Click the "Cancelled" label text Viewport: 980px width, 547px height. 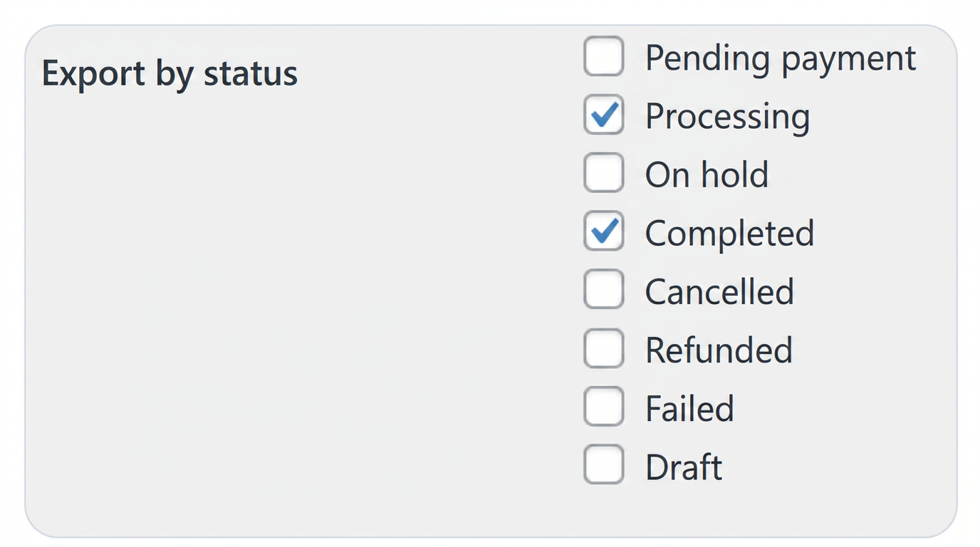point(719,291)
